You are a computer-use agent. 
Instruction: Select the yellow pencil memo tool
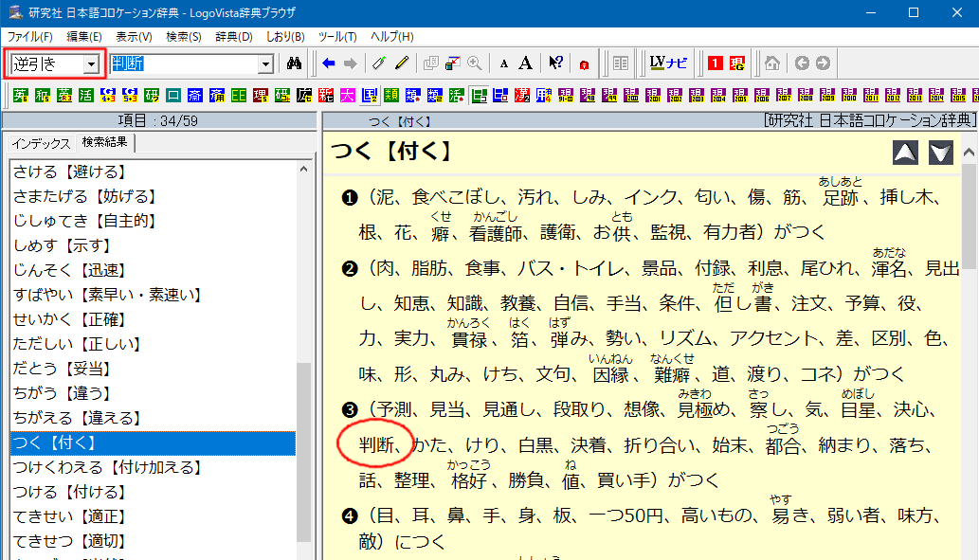pos(402,63)
